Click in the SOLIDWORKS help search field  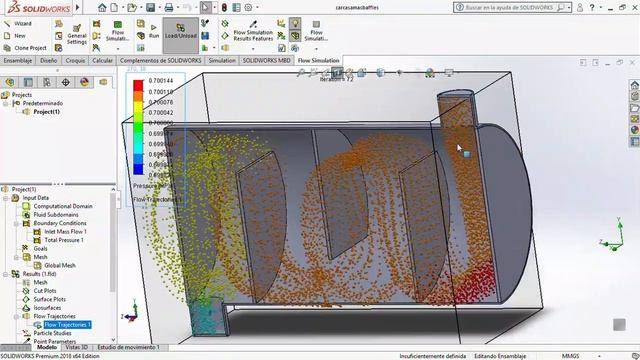point(510,7)
